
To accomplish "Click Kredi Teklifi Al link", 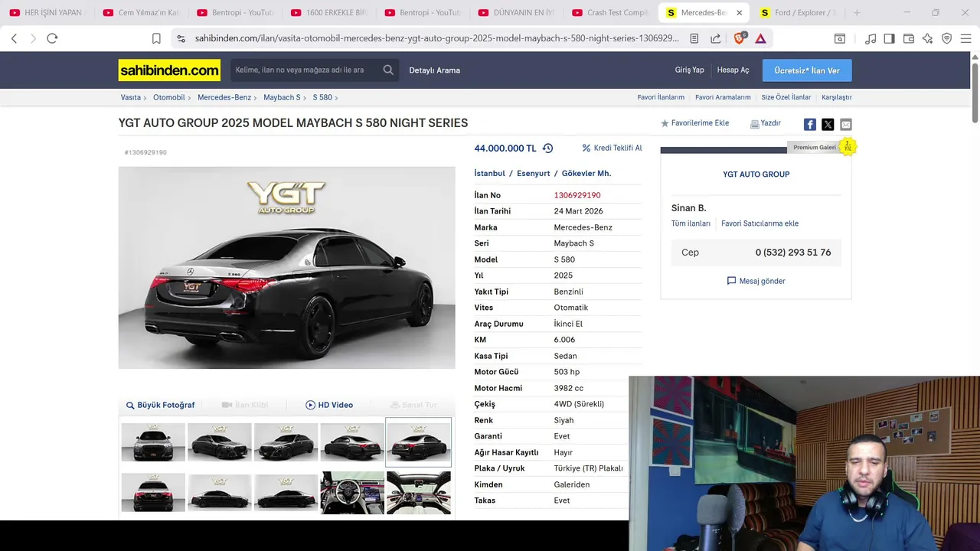I will pyautogui.click(x=612, y=148).
